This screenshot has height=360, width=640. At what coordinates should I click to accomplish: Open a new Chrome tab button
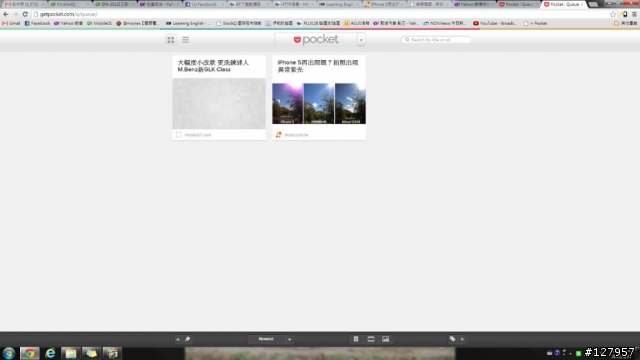click(594, 4)
